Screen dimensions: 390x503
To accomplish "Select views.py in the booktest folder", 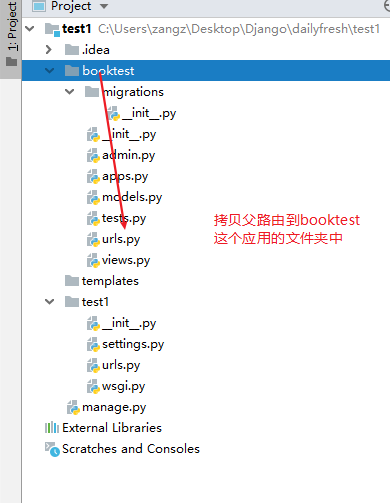I will (126, 260).
